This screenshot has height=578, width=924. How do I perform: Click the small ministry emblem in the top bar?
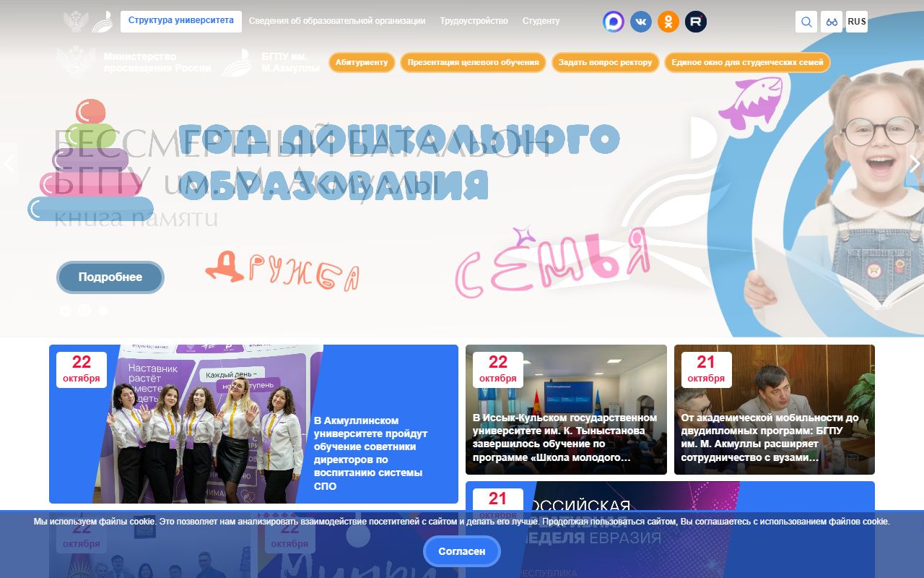coord(76,22)
